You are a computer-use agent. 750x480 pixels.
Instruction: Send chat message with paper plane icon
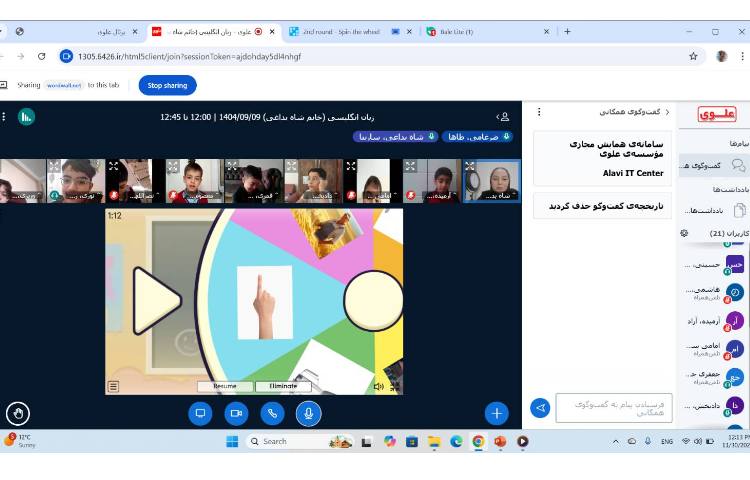click(540, 408)
